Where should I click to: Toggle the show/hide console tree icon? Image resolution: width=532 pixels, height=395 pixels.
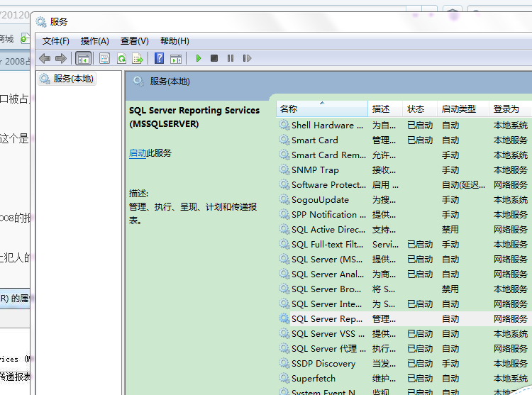pyautogui.click(x=83, y=59)
